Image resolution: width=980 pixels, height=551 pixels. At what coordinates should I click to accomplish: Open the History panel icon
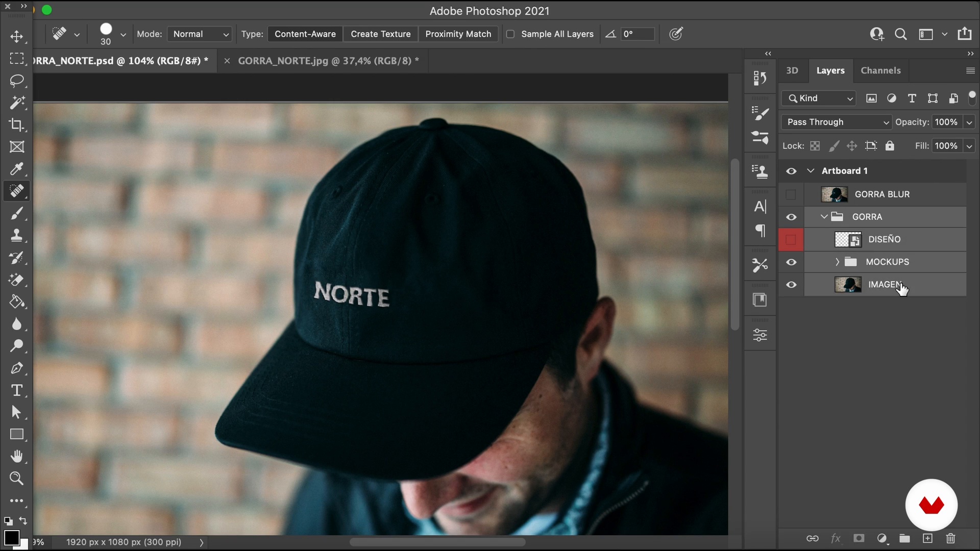point(760,78)
